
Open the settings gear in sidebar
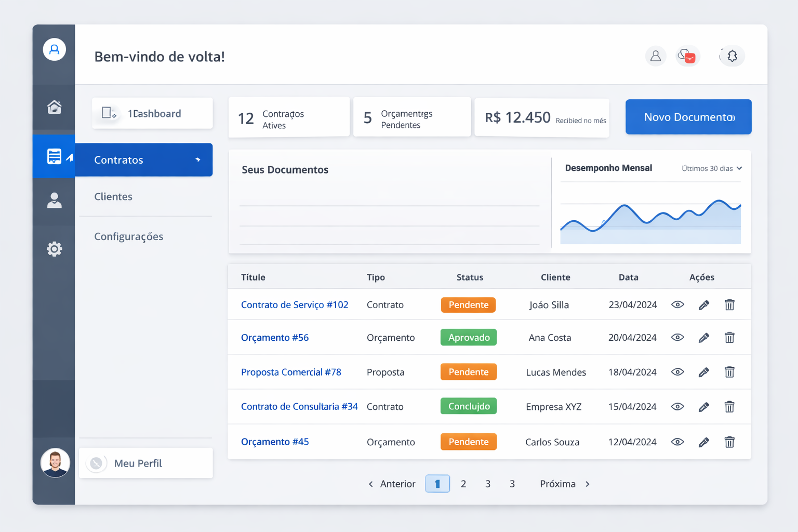click(x=54, y=249)
